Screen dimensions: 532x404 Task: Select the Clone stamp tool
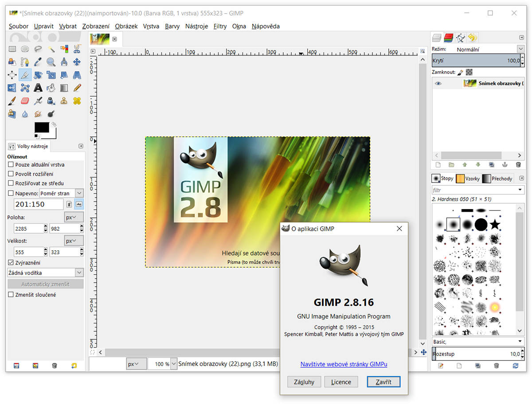coord(64,101)
